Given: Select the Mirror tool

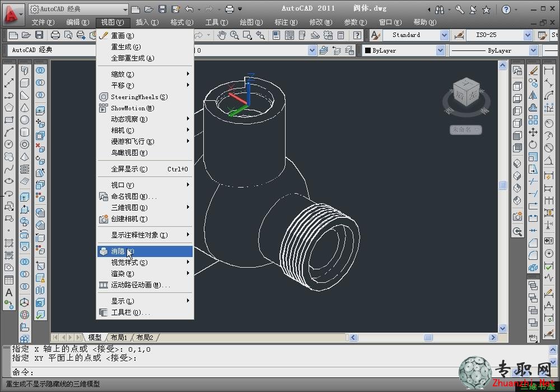Looking at the screenshot, I should (x=533, y=95).
